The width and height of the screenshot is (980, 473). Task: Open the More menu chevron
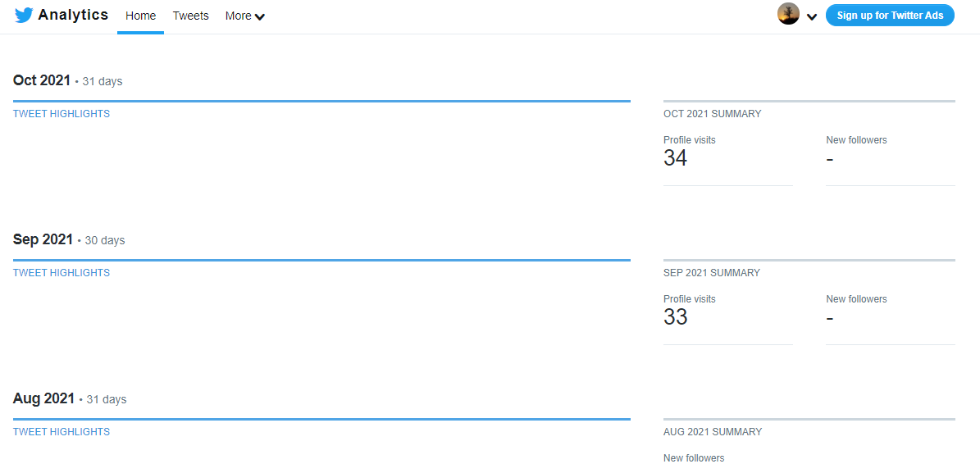(260, 16)
